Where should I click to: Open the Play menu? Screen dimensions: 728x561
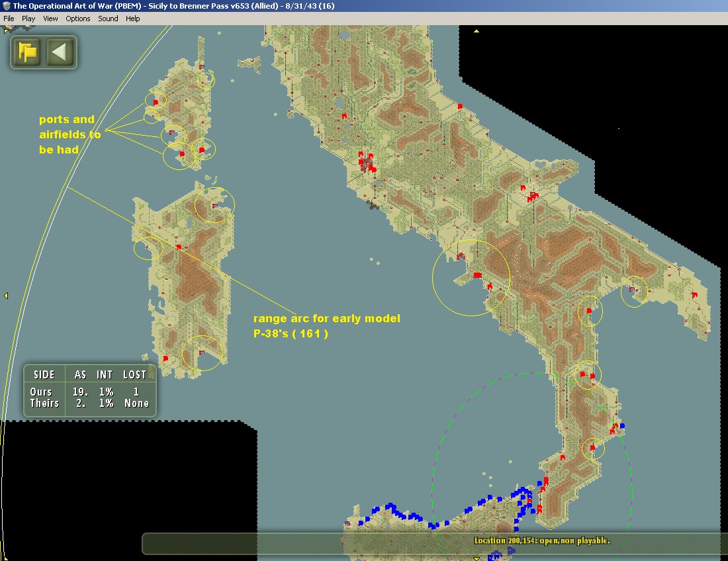pyautogui.click(x=28, y=19)
